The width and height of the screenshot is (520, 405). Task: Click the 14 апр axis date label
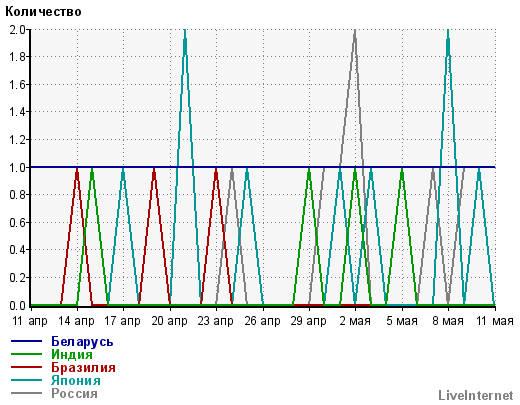76,321
